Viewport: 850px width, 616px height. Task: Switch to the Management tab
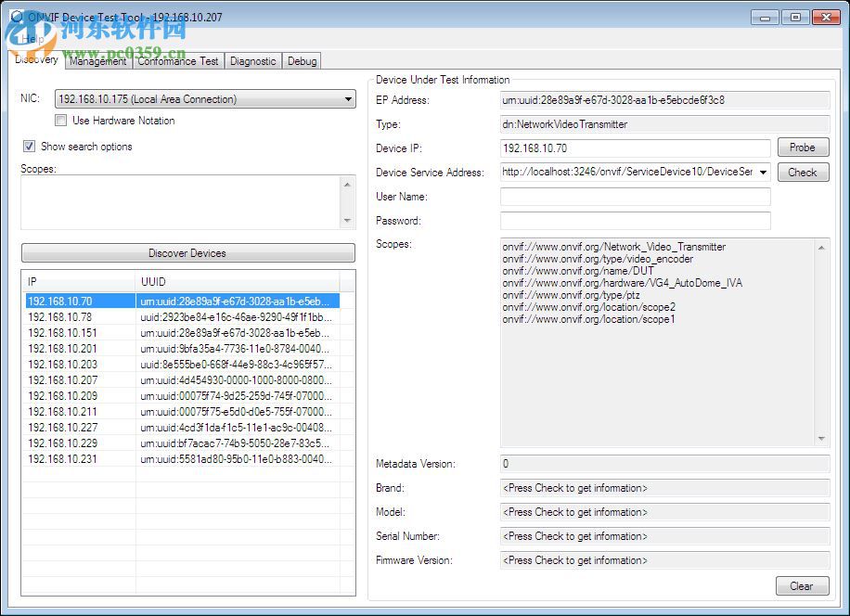(97, 61)
